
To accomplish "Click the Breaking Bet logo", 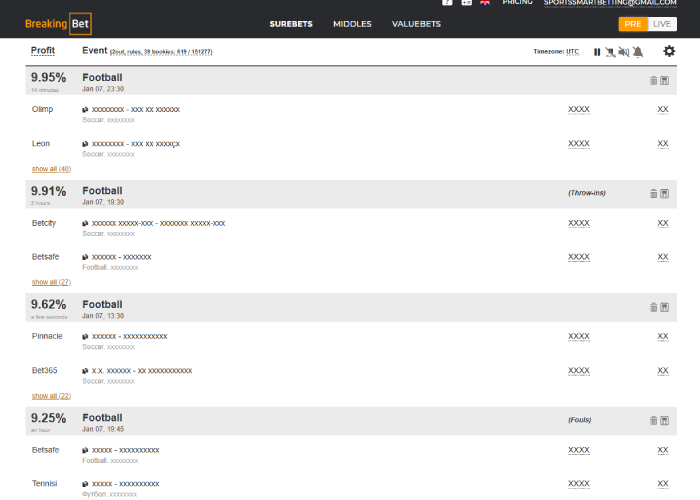I will pyautogui.click(x=58, y=24).
